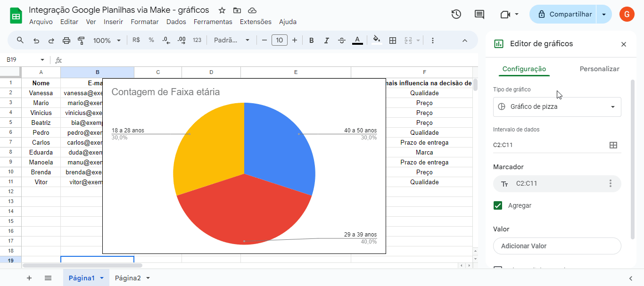Viewport: 644px width, 286px height.
Task: Expand the Página2 sheet dropdown arrow
Action: pos(148,278)
